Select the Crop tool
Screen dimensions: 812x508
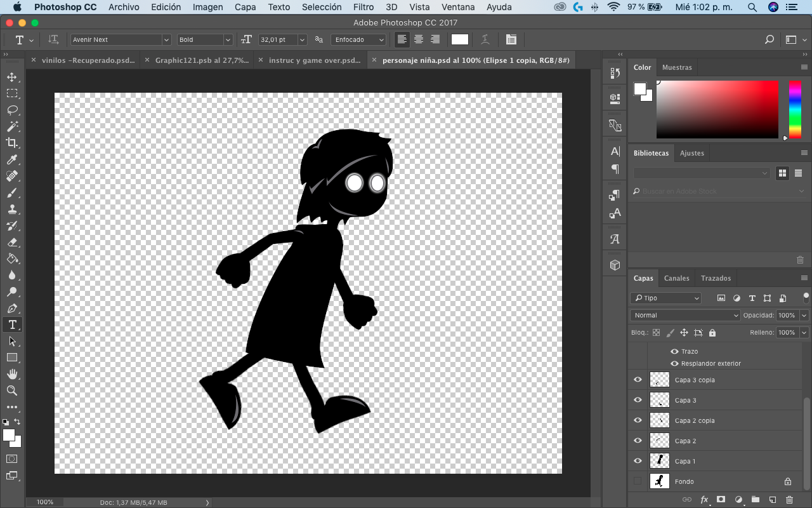pos(12,143)
